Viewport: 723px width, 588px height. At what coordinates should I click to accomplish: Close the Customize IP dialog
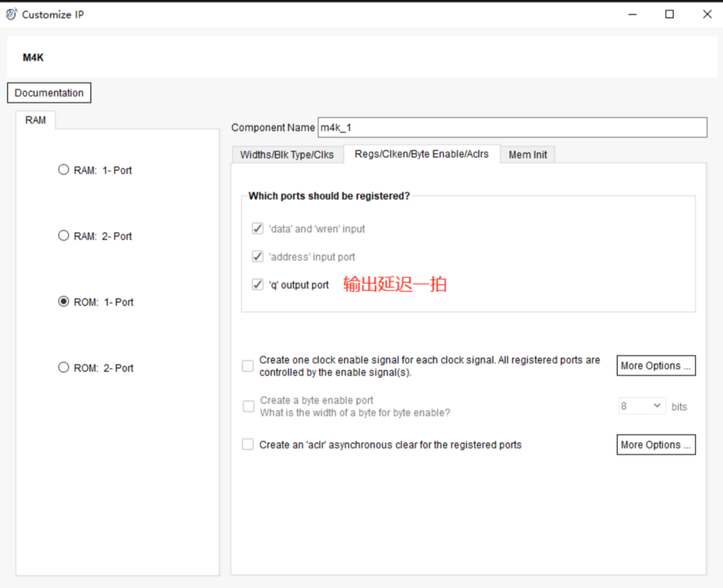[707, 15]
